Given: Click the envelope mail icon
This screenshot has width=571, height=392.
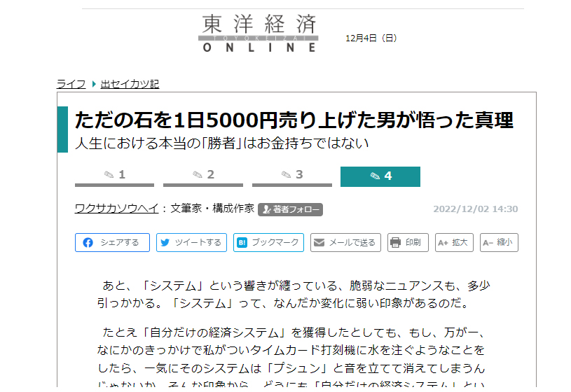Looking at the screenshot, I should click(319, 243).
